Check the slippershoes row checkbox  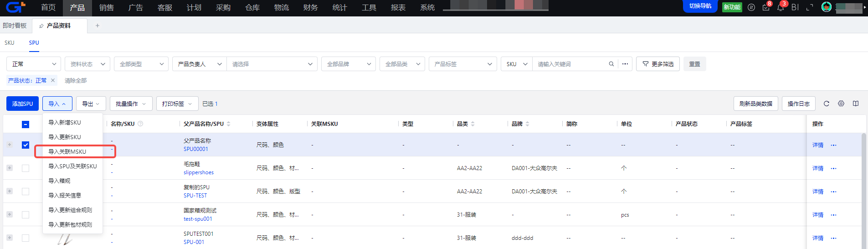click(x=26, y=168)
